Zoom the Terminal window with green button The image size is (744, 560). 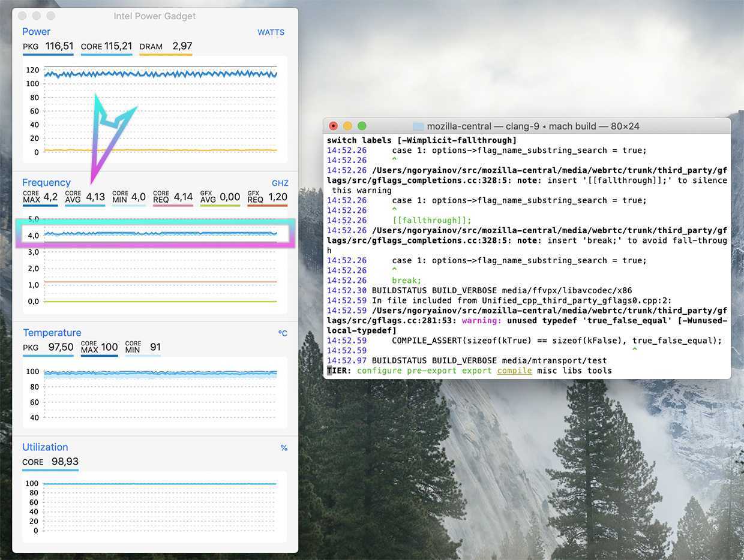coord(362,126)
